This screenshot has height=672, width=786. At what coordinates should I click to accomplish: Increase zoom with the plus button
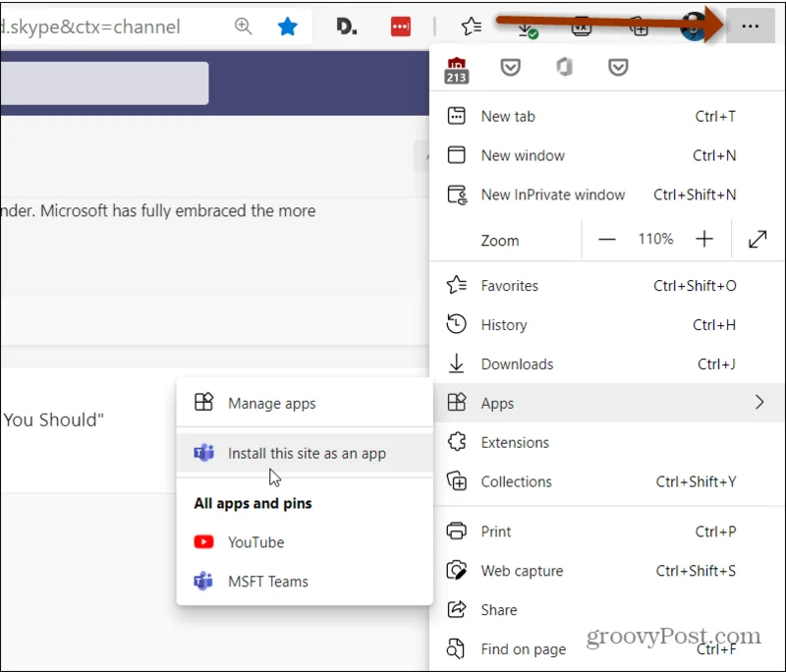tap(704, 239)
